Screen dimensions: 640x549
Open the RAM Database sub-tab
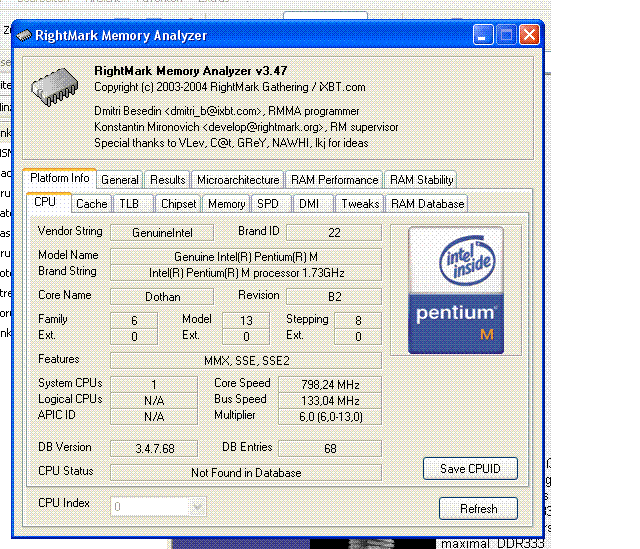427,204
